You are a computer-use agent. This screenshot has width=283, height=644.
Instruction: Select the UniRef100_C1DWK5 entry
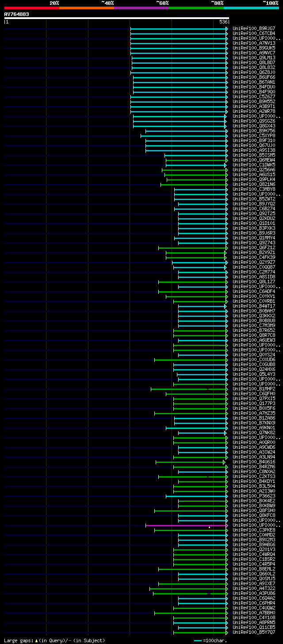coord(254,165)
